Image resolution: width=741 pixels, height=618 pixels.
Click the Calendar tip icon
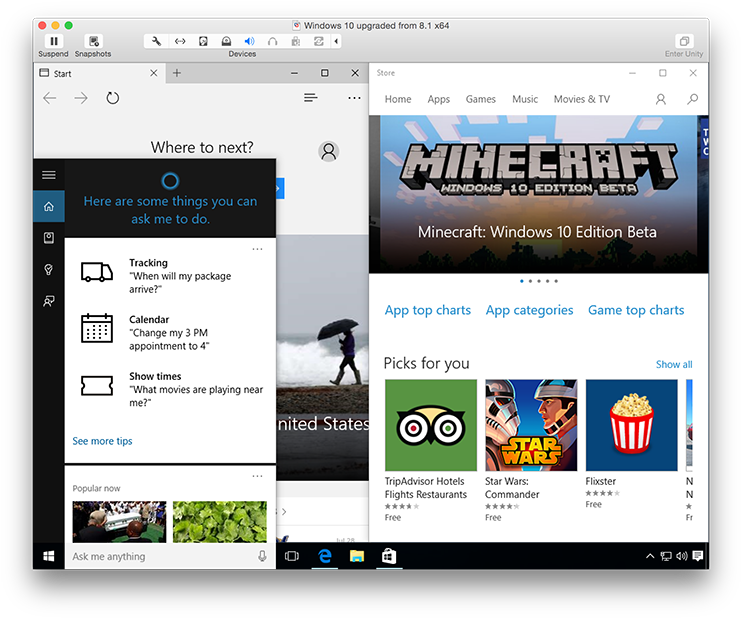[97, 328]
